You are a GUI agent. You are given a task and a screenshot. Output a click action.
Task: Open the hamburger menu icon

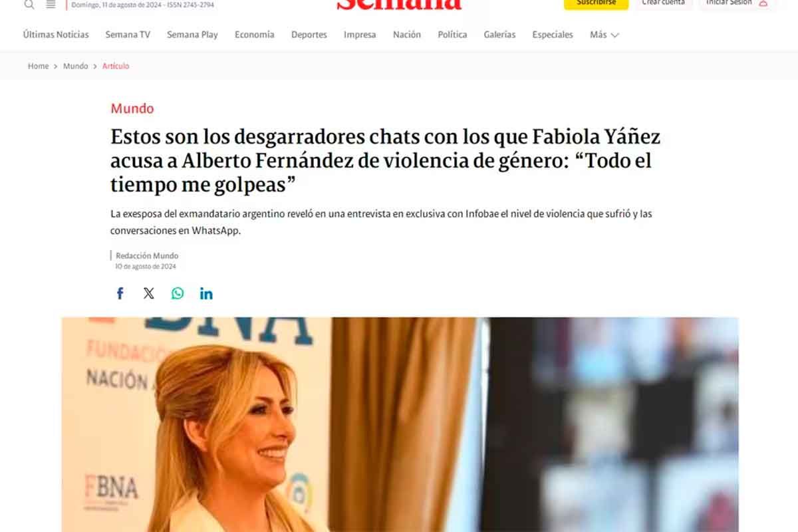tap(51, 4)
